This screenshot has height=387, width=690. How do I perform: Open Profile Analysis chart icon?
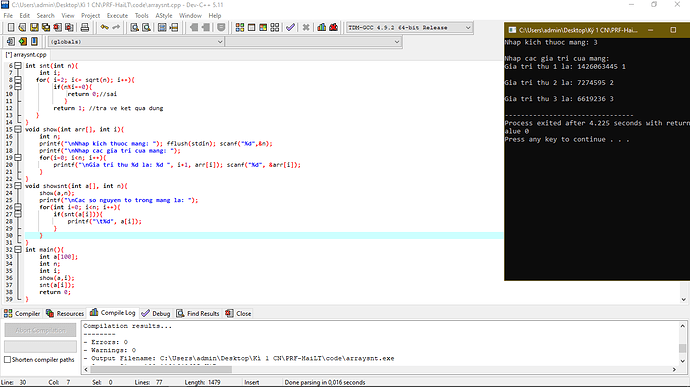(x=322, y=27)
